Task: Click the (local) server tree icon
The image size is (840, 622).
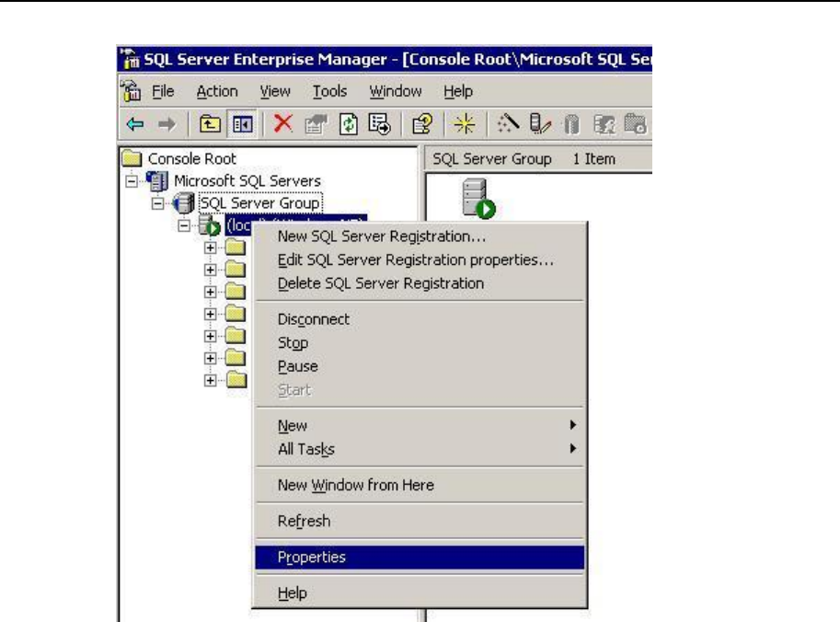Action: (x=210, y=225)
